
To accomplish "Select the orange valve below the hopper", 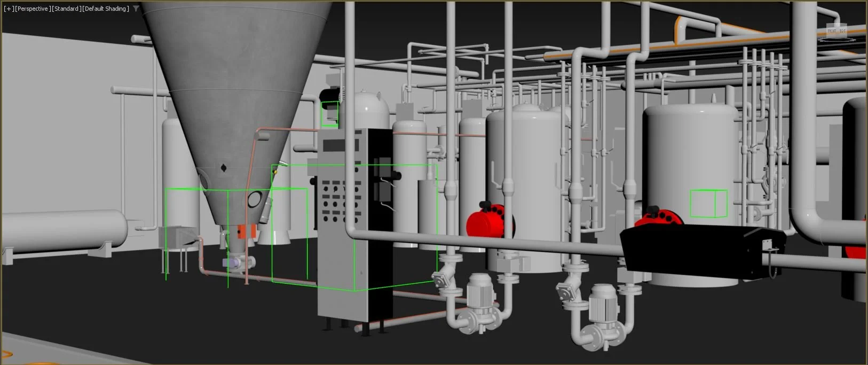I will [247, 231].
